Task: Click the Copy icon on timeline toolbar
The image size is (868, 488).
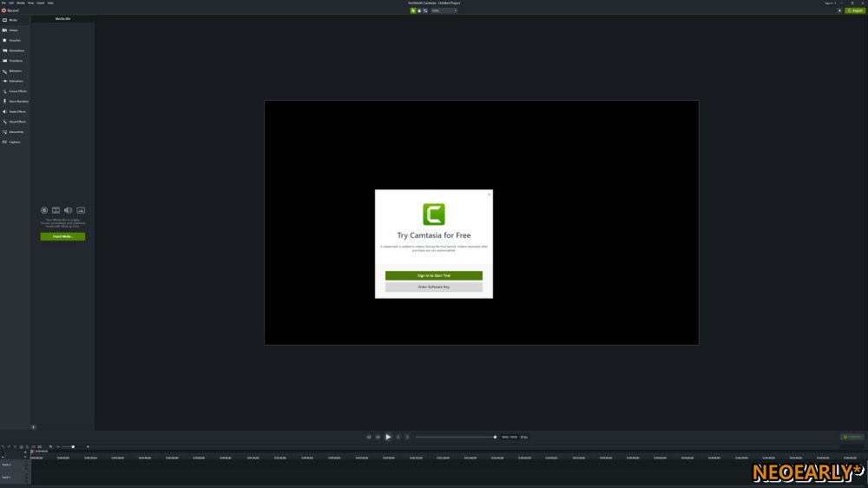Action: [21, 447]
